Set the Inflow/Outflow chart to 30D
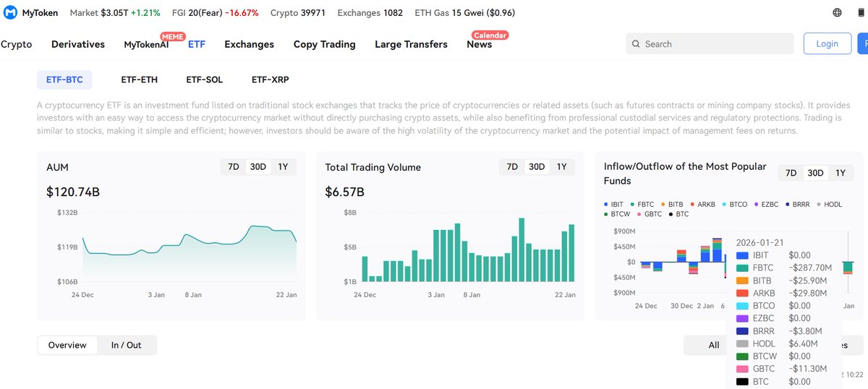868x389 pixels. [815, 173]
